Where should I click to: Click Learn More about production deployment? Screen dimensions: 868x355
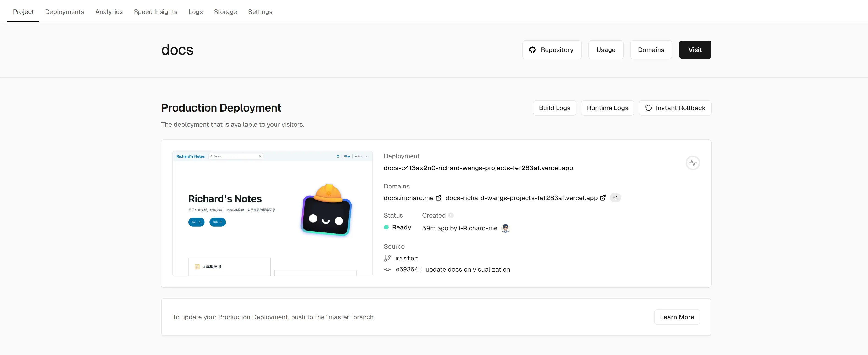(677, 317)
